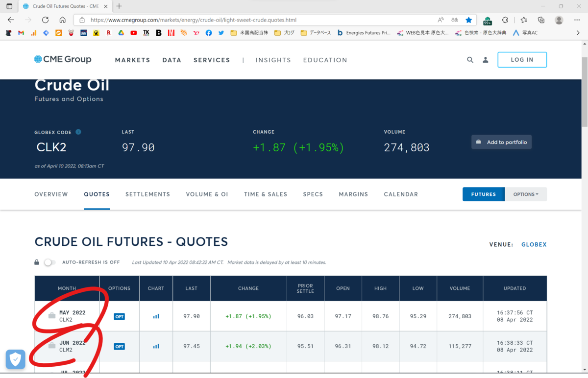Open the 米国高配当株 bookmarks folder
The image size is (588, 378).
249,33
